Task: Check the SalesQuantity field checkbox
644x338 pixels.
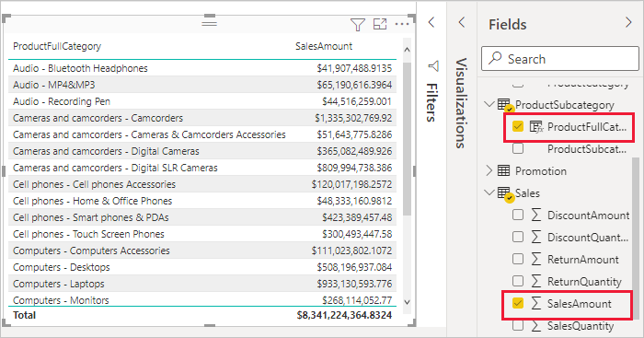Action: coord(518,326)
